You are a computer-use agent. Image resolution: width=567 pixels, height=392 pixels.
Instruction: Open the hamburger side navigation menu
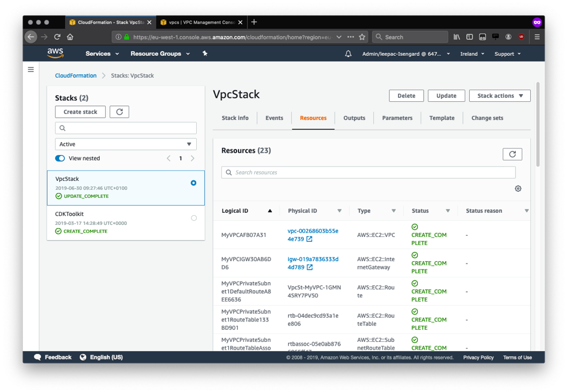tap(31, 69)
